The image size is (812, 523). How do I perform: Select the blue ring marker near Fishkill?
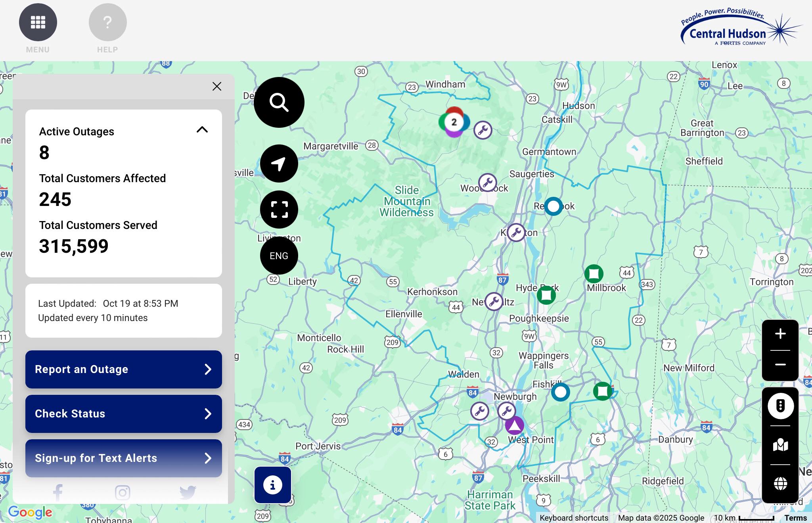tap(560, 392)
